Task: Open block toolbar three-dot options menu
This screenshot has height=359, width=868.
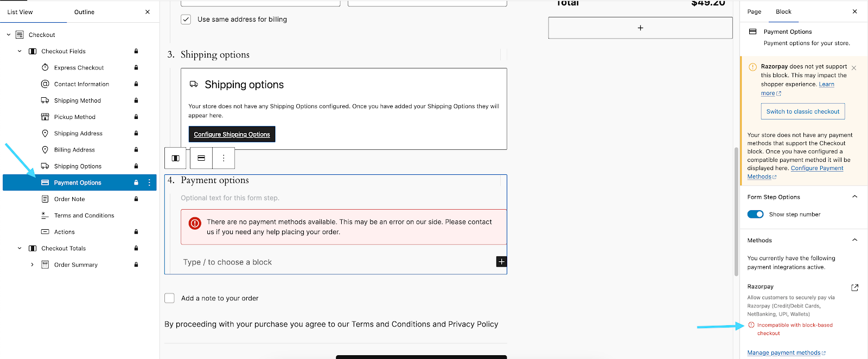Action: (224, 158)
